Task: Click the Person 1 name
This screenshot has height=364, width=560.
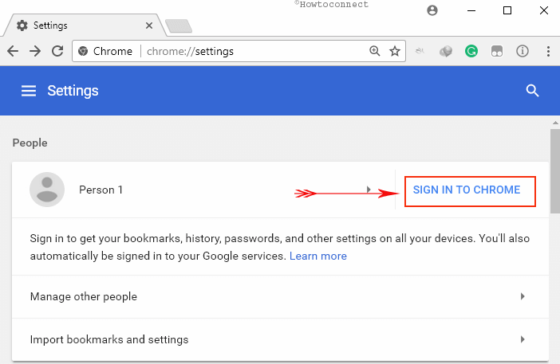Action: (x=101, y=190)
